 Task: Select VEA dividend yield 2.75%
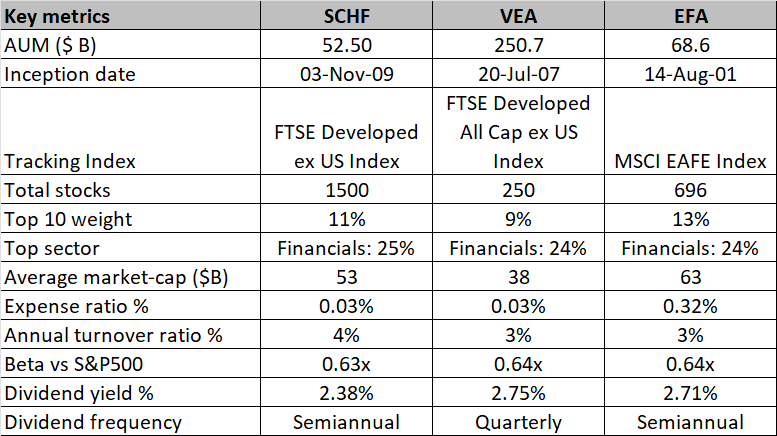(x=516, y=393)
